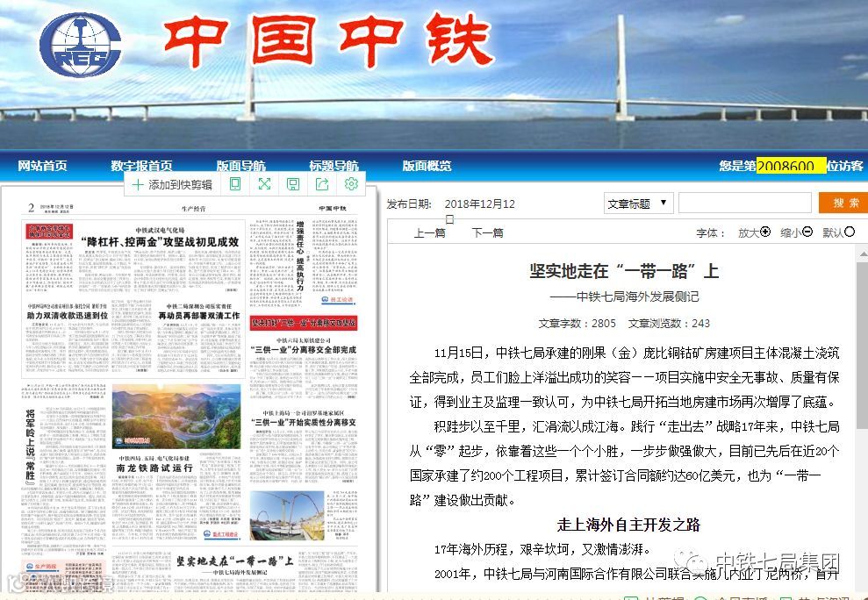Click the 文章字数：2805 text
The height and width of the screenshot is (600, 868).
coord(577,324)
